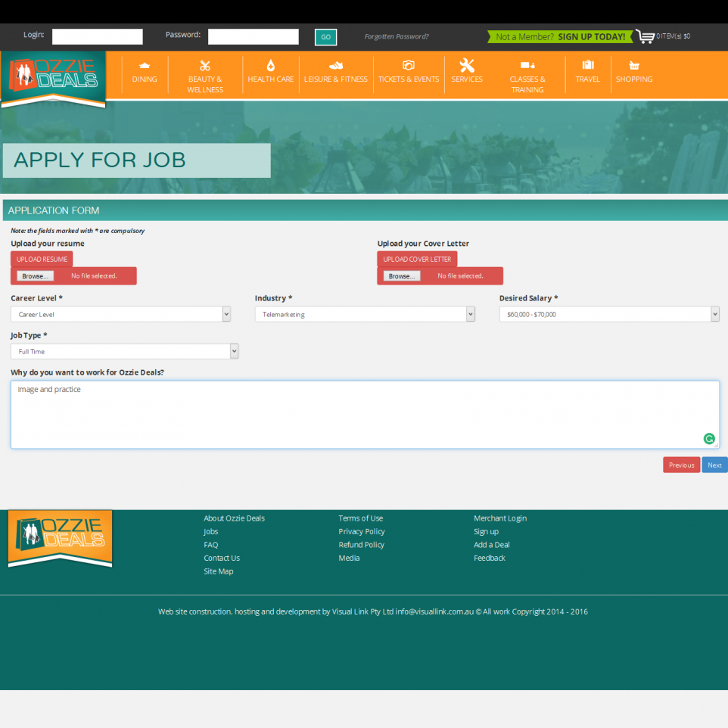This screenshot has height=728, width=728.
Task: Open the Industry dropdown showing Telemarketing
Action: pyautogui.click(x=365, y=314)
